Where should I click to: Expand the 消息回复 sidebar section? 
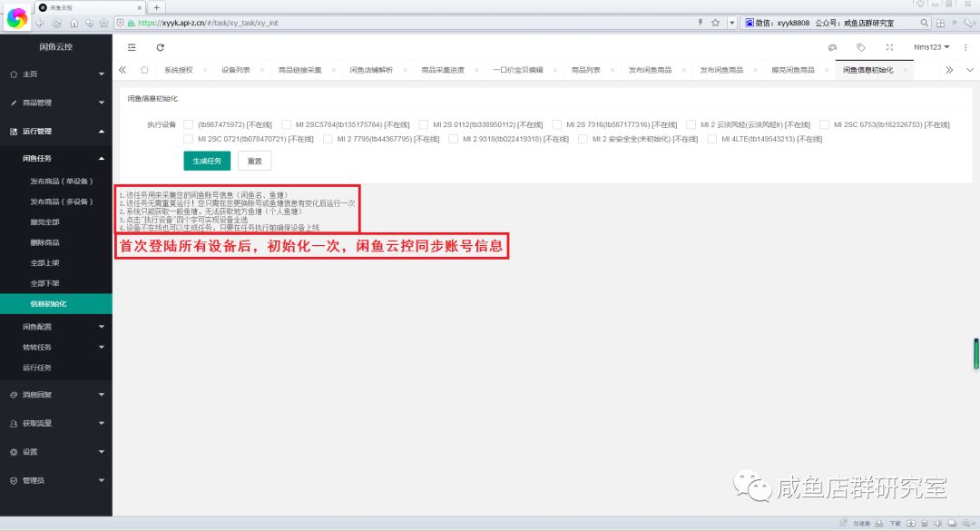coord(56,394)
